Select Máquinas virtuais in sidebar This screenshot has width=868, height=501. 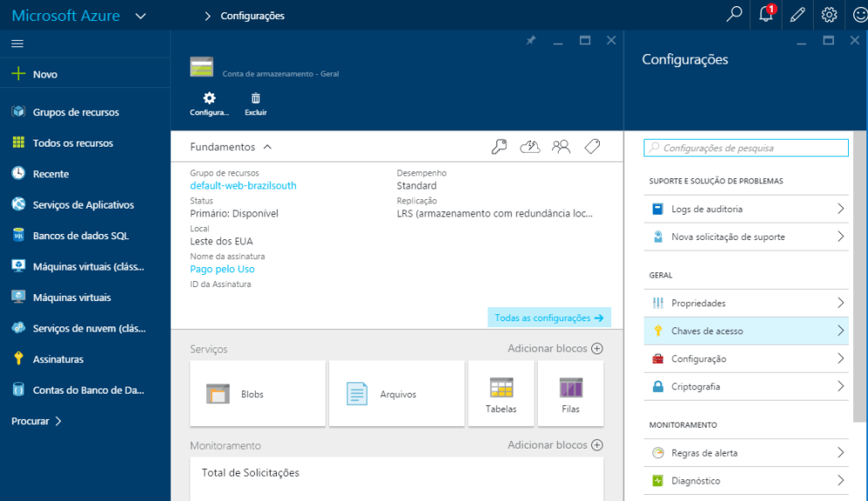click(x=72, y=298)
